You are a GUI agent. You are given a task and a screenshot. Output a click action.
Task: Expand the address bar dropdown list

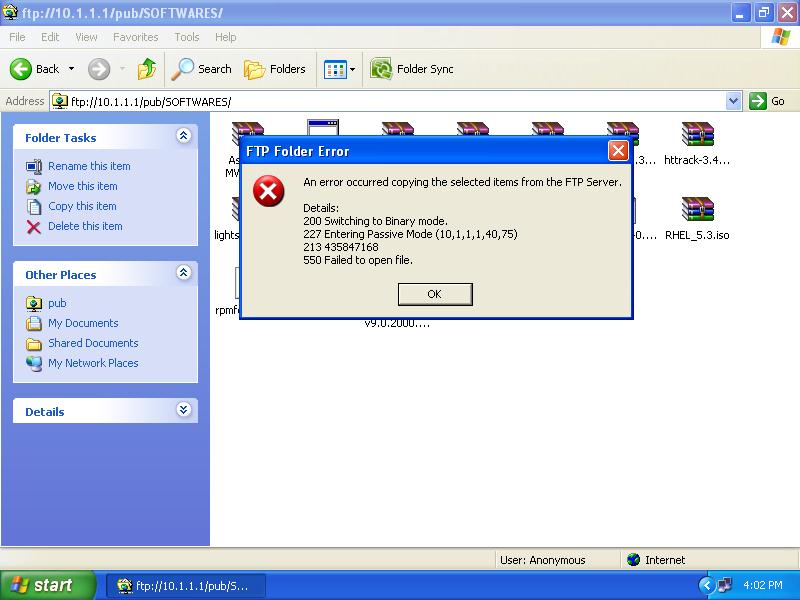coord(733,101)
